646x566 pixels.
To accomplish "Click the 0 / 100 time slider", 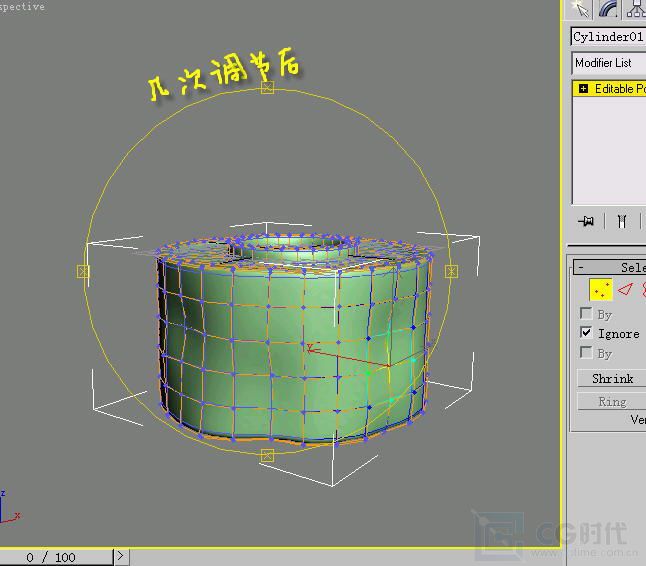I will tap(56, 558).
